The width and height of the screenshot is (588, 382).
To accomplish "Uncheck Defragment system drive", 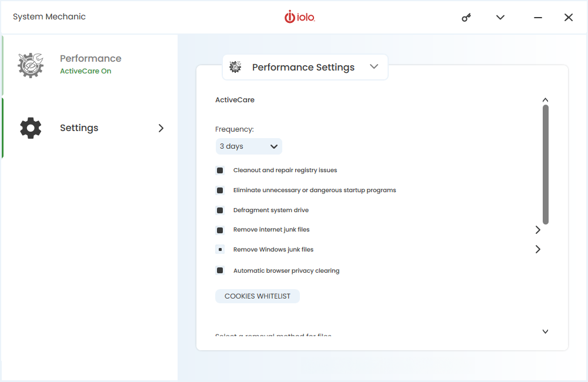I will click(220, 210).
